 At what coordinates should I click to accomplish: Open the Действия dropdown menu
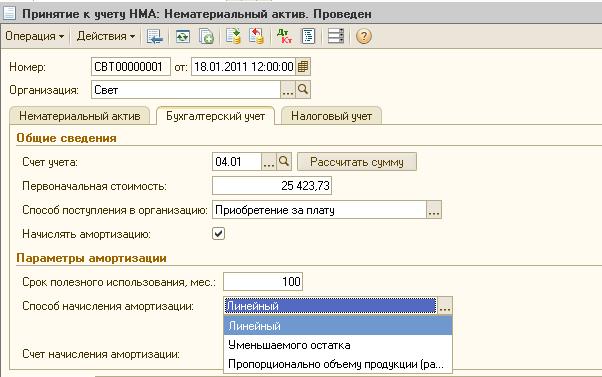(x=106, y=36)
